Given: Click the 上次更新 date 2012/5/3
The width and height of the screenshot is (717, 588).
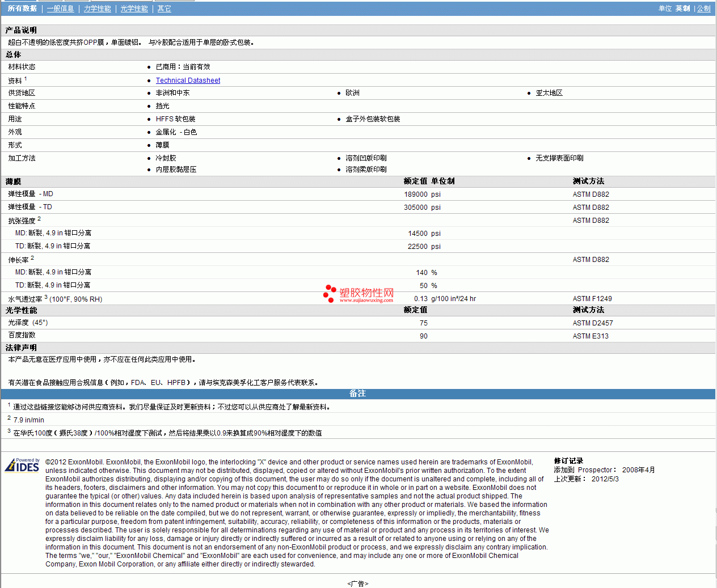Looking at the screenshot, I should [x=605, y=479].
